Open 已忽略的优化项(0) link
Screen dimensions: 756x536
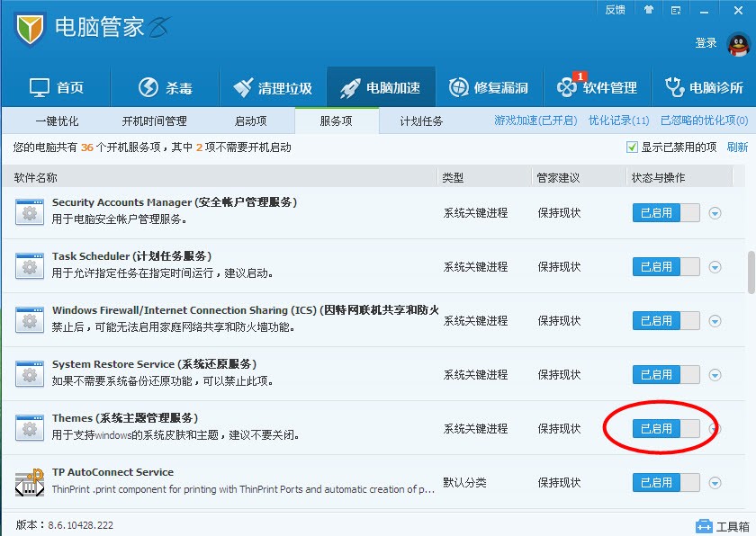pos(705,121)
